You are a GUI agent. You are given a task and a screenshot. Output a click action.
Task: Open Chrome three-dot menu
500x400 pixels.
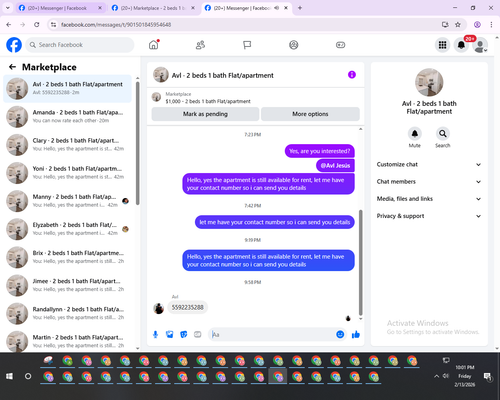click(491, 25)
